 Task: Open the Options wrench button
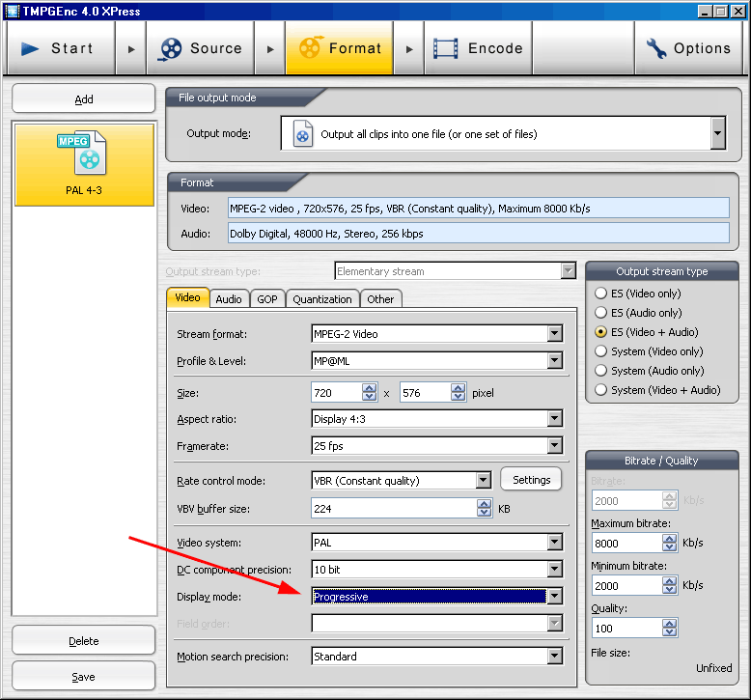tap(688, 48)
